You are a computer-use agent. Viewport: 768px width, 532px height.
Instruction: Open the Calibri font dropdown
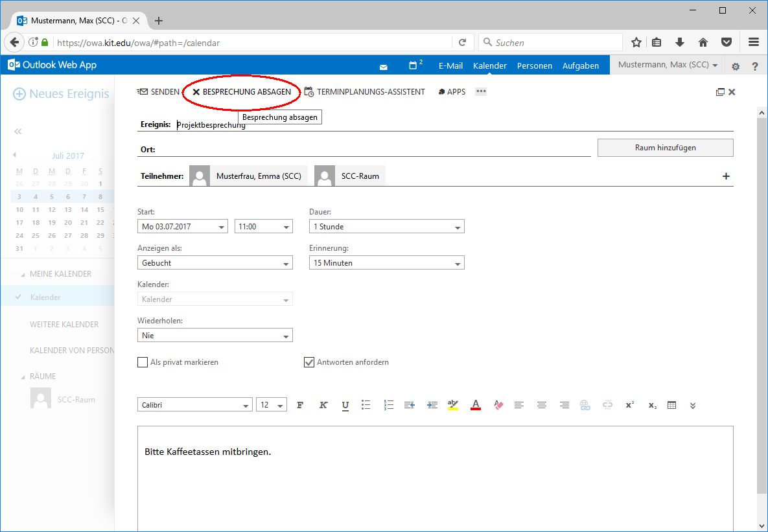195,404
